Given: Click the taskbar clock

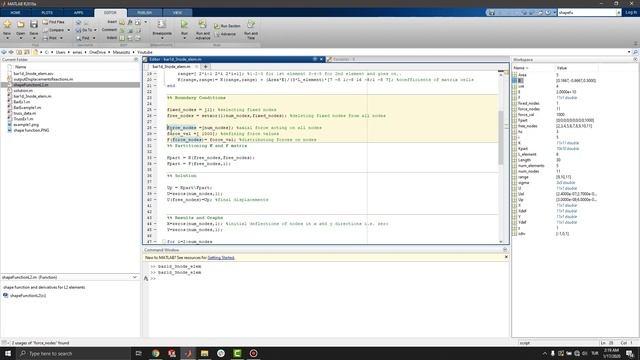Looking at the screenshot, I should tap(611, 353).
